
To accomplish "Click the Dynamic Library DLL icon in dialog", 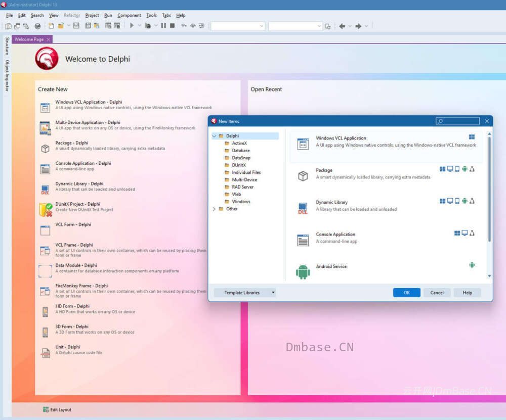I will tap(303, 208).
